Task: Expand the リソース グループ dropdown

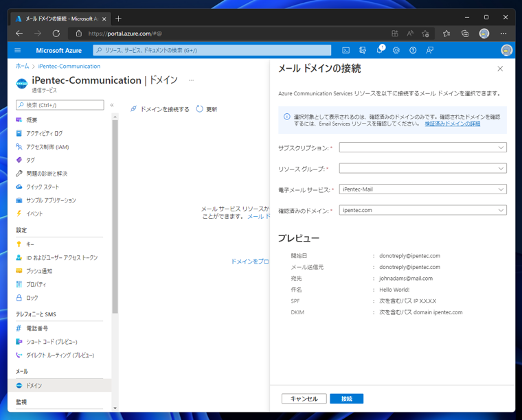Action: point(423,168)
